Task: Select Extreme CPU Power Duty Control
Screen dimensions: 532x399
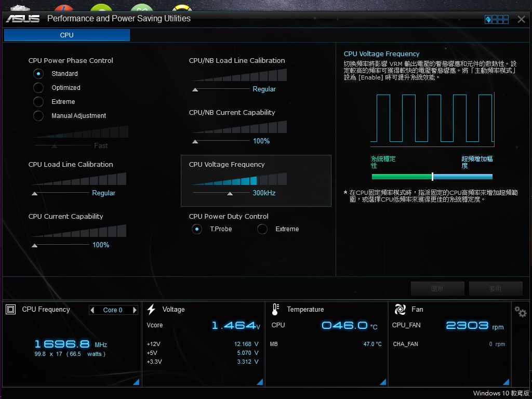Action: tap(262, 229)
